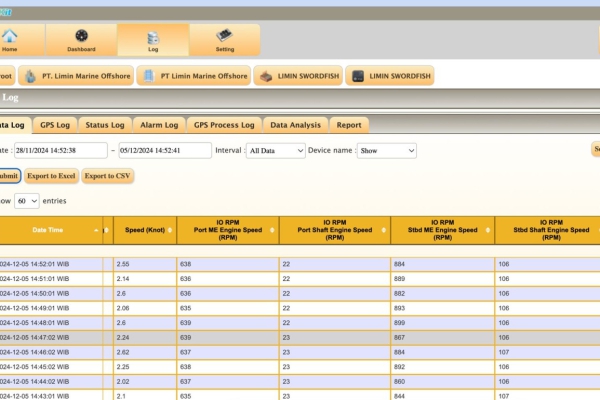Select row timestamp 14:44:02 WIB
This screenshot has width=600, height=400.
pyautogui.click(x=34, y=382)
